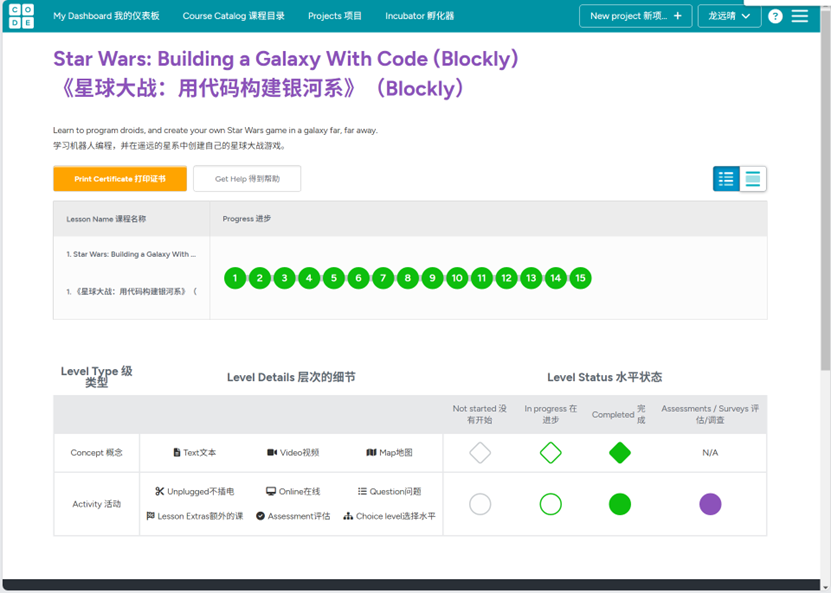The height and width of the screenshot is (593, 831).
Task: Click the Activity not-started circle
Action: (x=480, y=504)
